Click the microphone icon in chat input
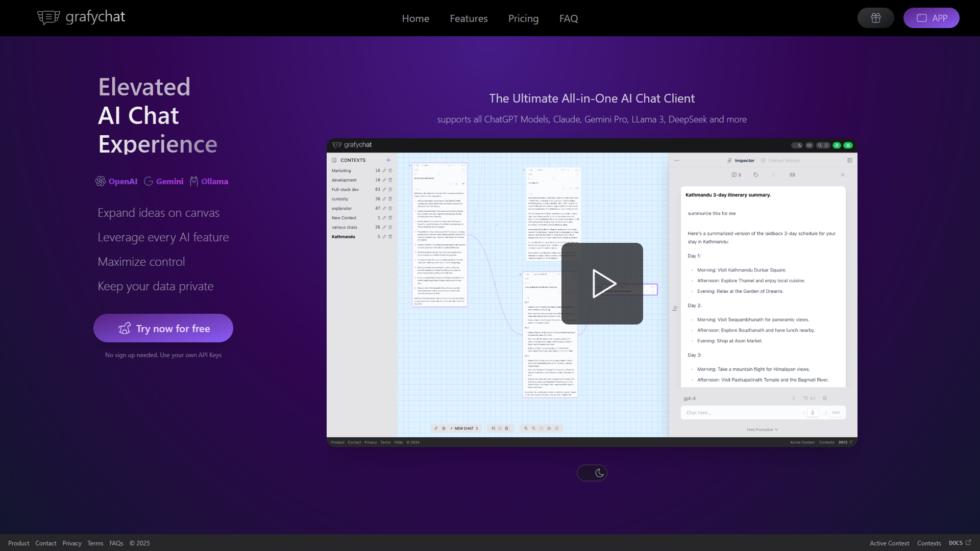 [x=813, y=413]
